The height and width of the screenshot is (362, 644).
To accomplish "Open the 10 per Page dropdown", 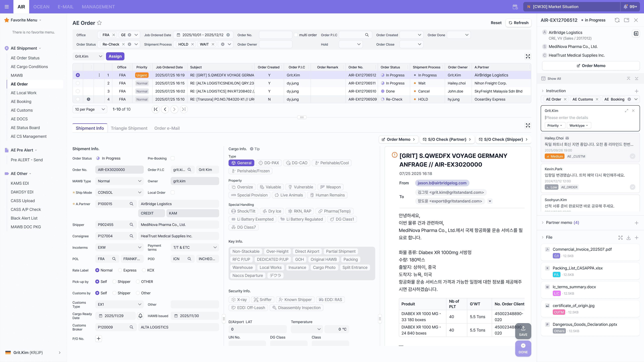I will (x=90, y=109).
